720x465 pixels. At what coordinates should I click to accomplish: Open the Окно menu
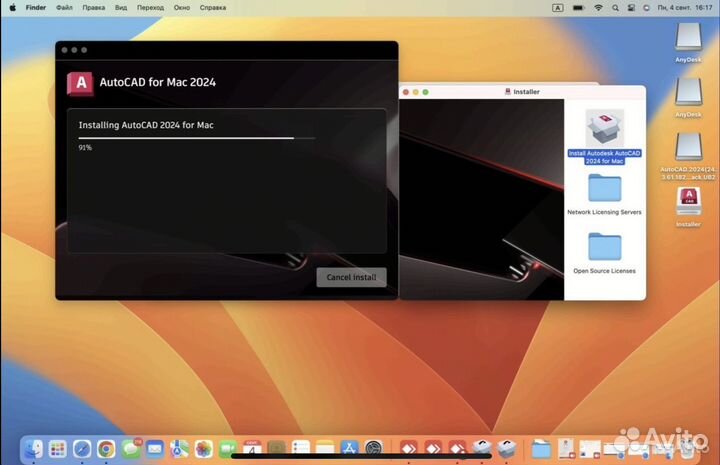(182, 7)
